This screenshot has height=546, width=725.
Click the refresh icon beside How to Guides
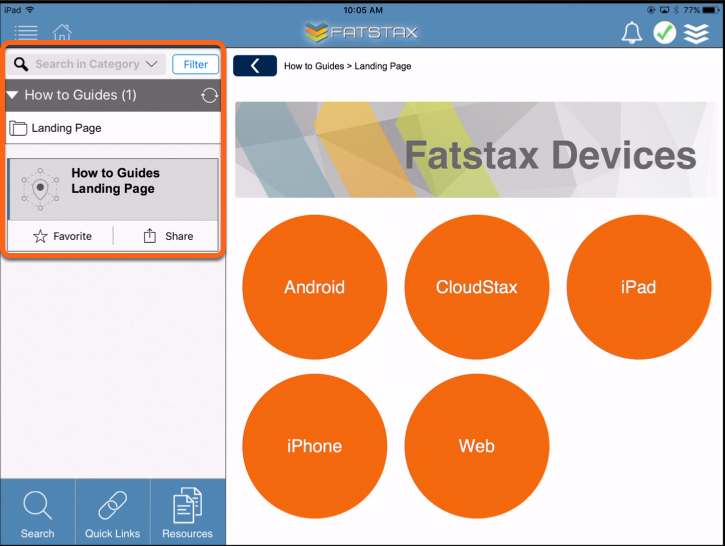pyautogui.click(x=209, y=95)
